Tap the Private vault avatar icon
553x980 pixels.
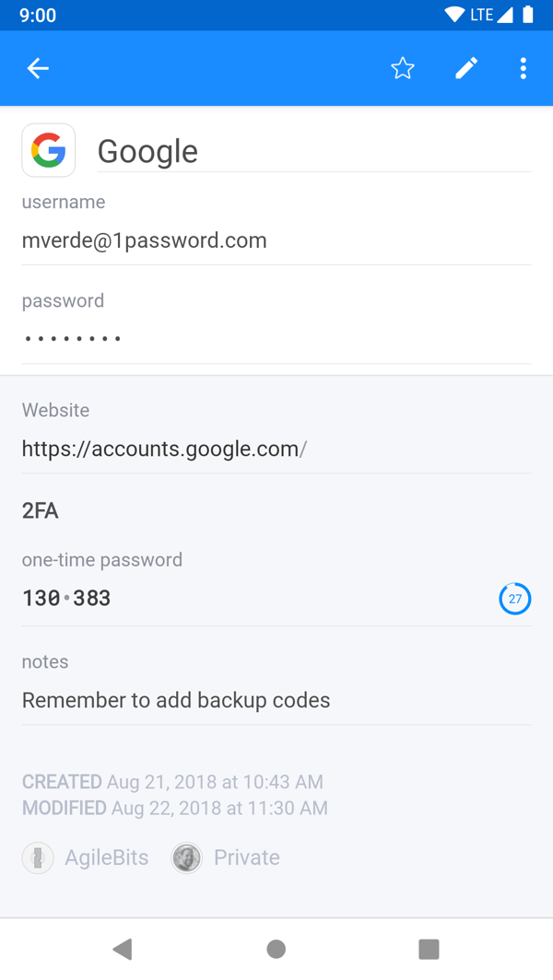(x=186, y=857)
